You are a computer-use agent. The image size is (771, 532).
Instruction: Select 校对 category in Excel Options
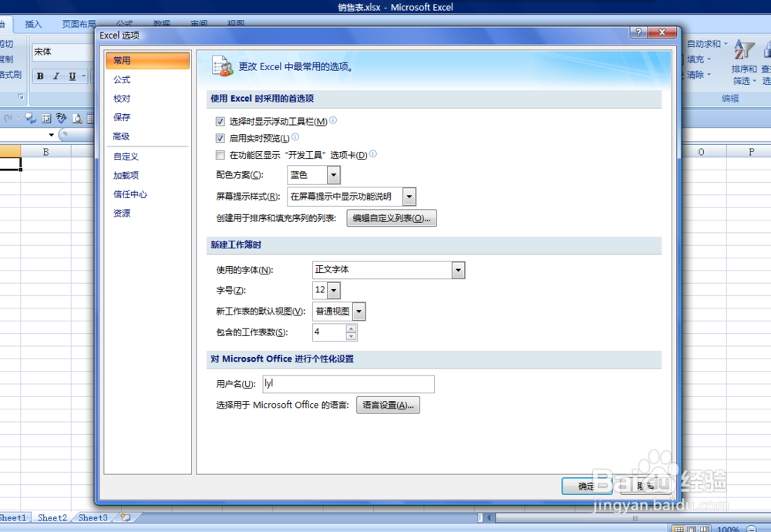pyautogui.click(x=147, y=99)
